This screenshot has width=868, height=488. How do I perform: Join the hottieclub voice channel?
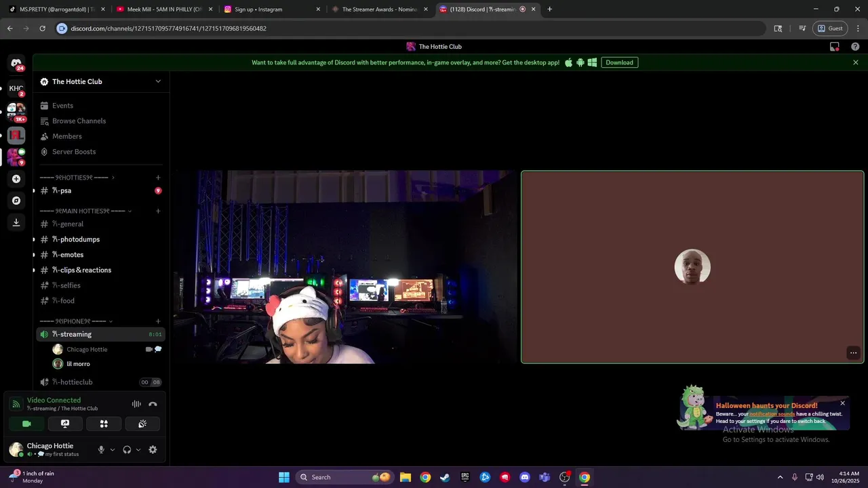[x=100, y=382]
